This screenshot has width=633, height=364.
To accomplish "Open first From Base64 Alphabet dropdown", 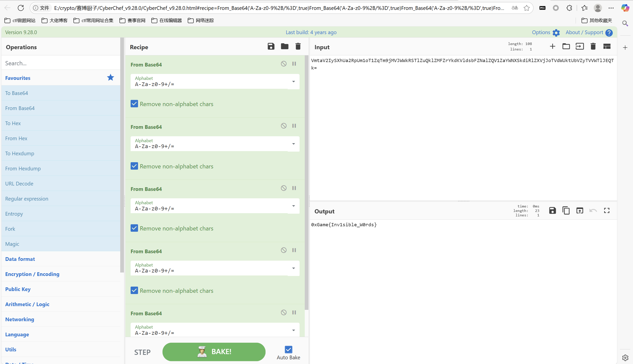I will 294,82.
